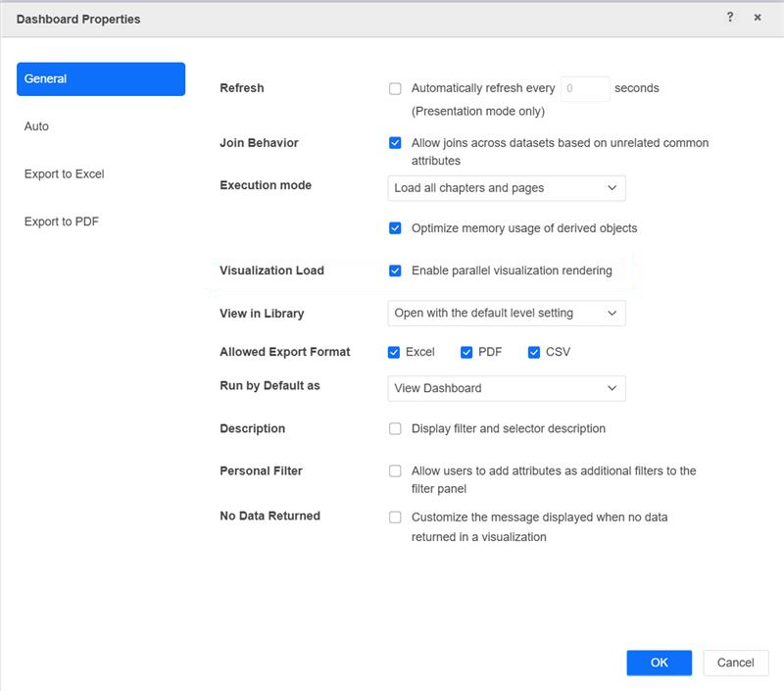Close the Dashboard Properties dialog
The height and width of the screenshot is (691, 784).
[758, 18]
